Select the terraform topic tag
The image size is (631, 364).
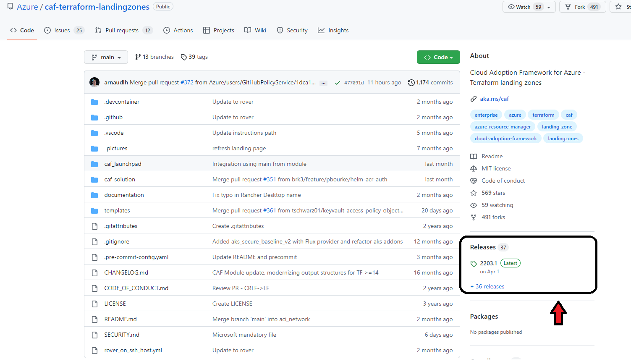coord(543,115)
